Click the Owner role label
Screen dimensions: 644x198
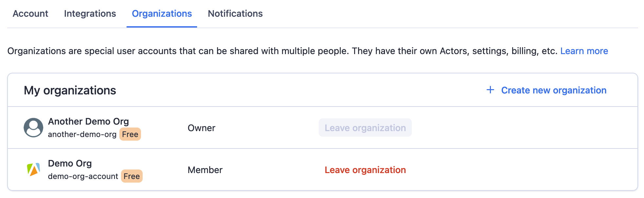[x=201, y=128]
